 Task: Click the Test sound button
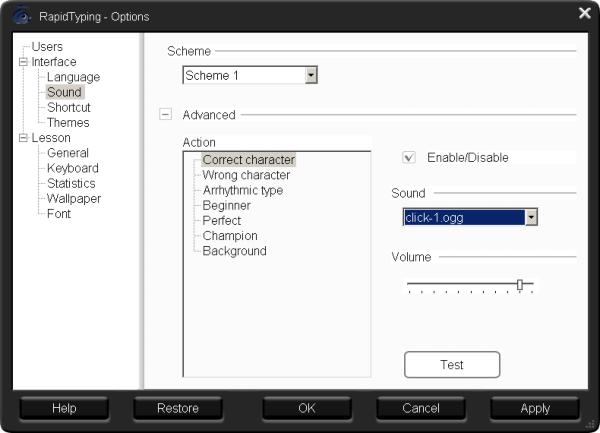click(x=452, y=365)
